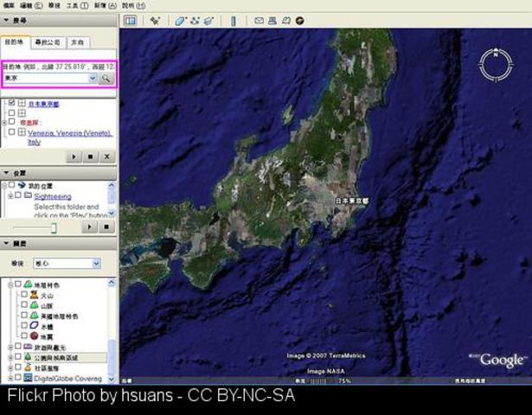Viewport: 532px width, 415px height.
Task: Expand the Sightseeing folder tree node
Action: coord(10,196)
